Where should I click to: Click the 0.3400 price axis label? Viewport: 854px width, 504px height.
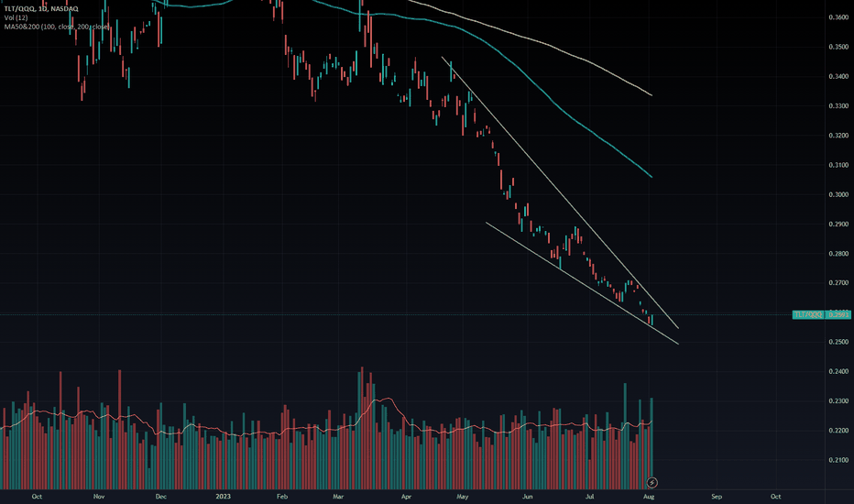click(838, 76)
